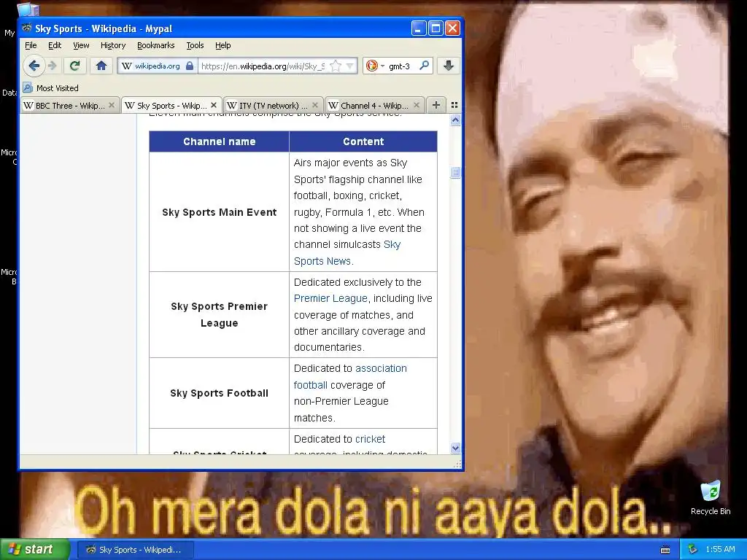Open the Tools menu
Screen dimensions: 747x560
[195, 45]
